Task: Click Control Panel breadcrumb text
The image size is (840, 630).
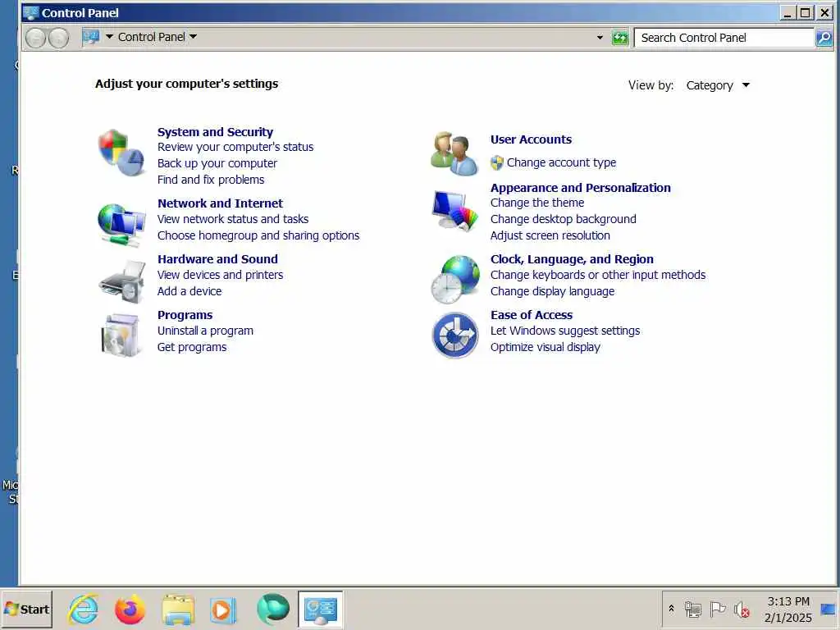Action: (152, 37)
